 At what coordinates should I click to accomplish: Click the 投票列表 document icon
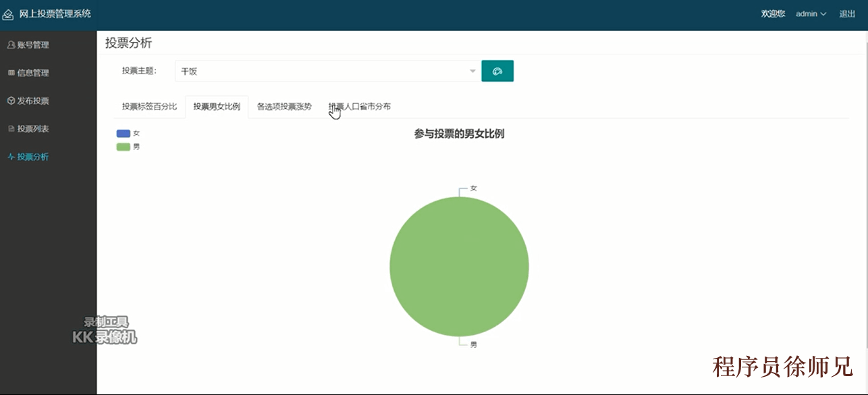point(11,129)
